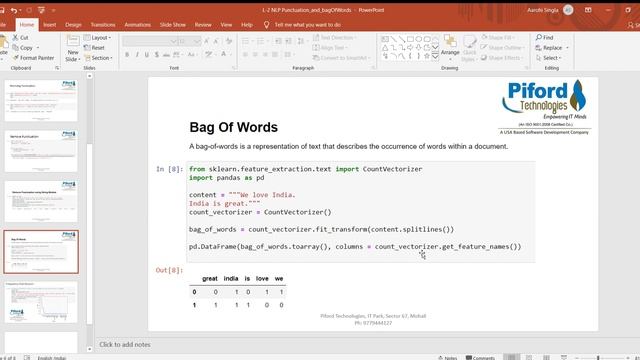The height and width of the screenshot is (360, 640).
Task: Open the Insert tab
Action: tap(50, 25)
